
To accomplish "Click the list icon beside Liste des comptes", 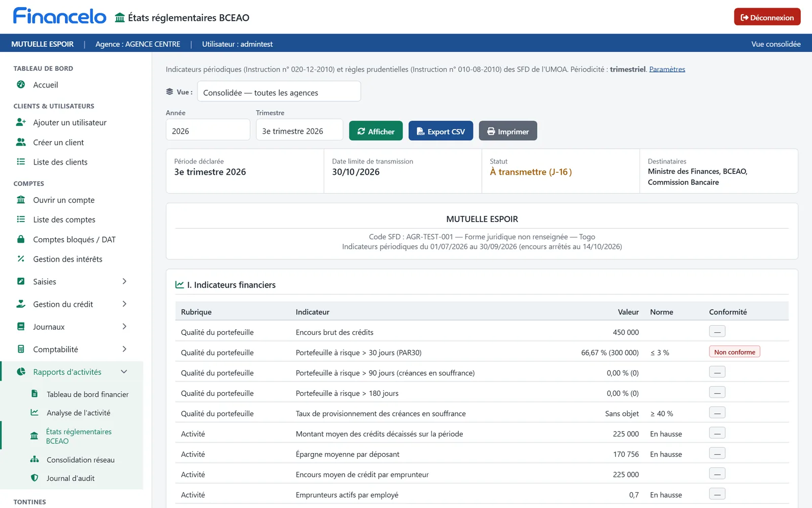I will 21,219.
